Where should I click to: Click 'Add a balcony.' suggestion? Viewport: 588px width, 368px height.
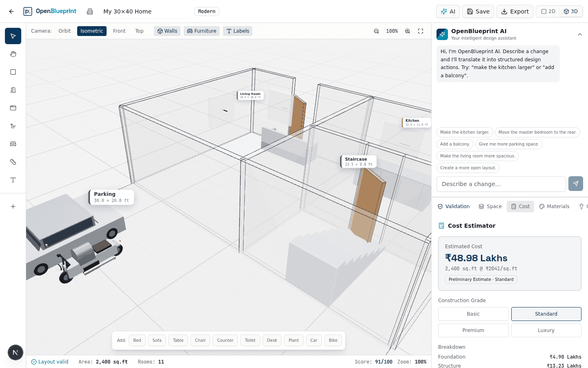coord(455,144)
